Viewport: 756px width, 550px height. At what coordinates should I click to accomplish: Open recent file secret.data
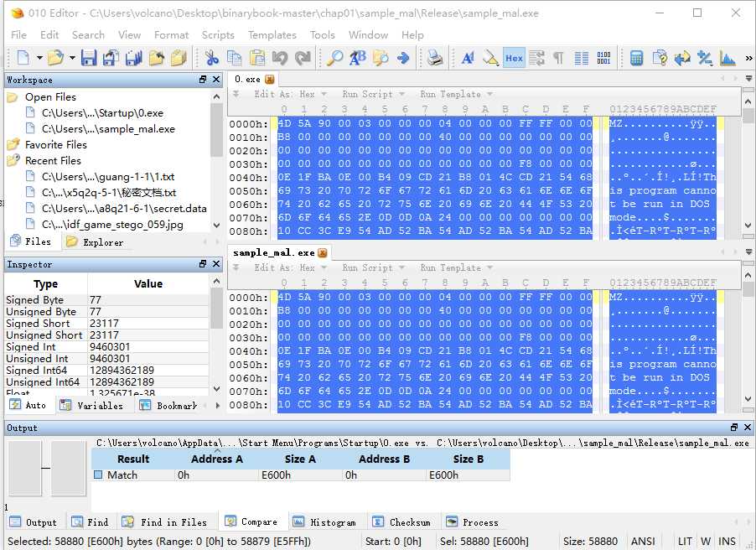click(124, 209)
